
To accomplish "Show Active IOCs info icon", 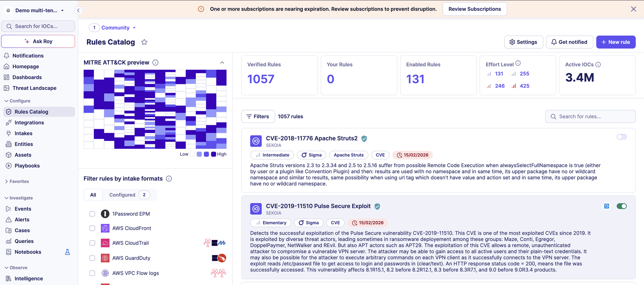I will [598, 64].
